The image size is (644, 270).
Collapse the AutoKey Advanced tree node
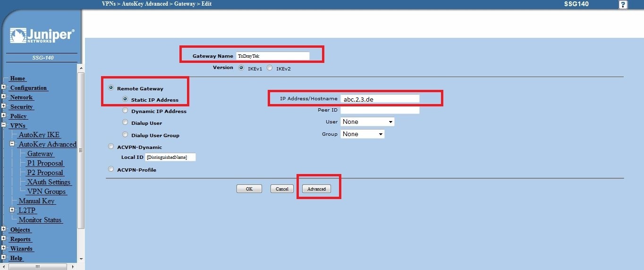[13, 144]
